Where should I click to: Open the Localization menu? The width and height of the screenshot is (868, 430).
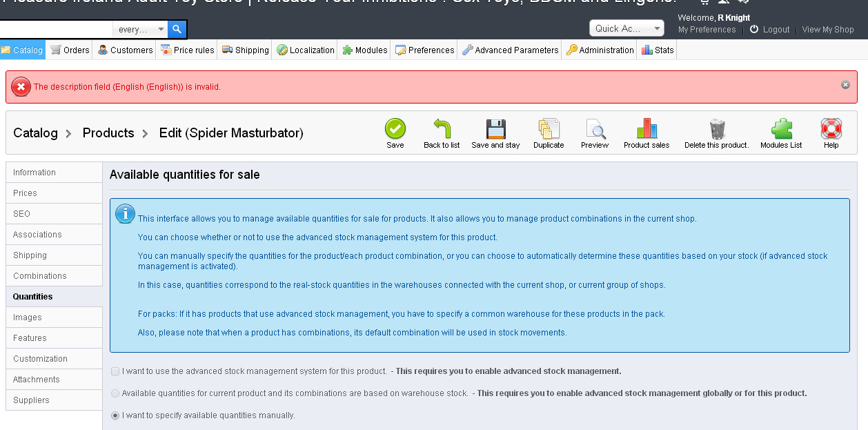coord(306,50)
